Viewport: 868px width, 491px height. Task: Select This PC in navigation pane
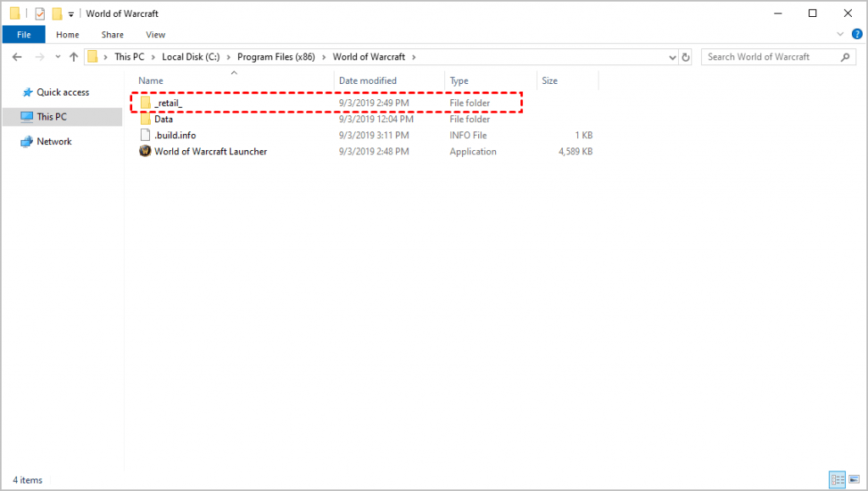tap(52, 117)
